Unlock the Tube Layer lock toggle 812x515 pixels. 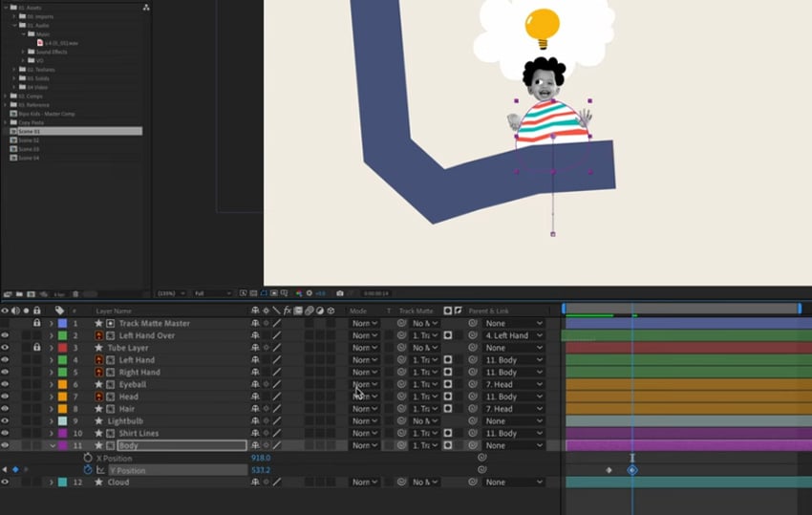click(36, 347)
